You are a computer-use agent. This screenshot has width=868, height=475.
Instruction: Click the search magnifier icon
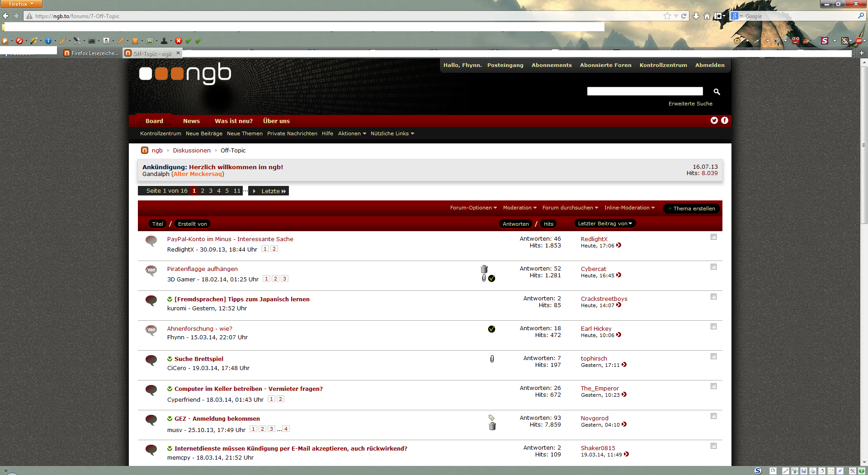pos(717,92)
